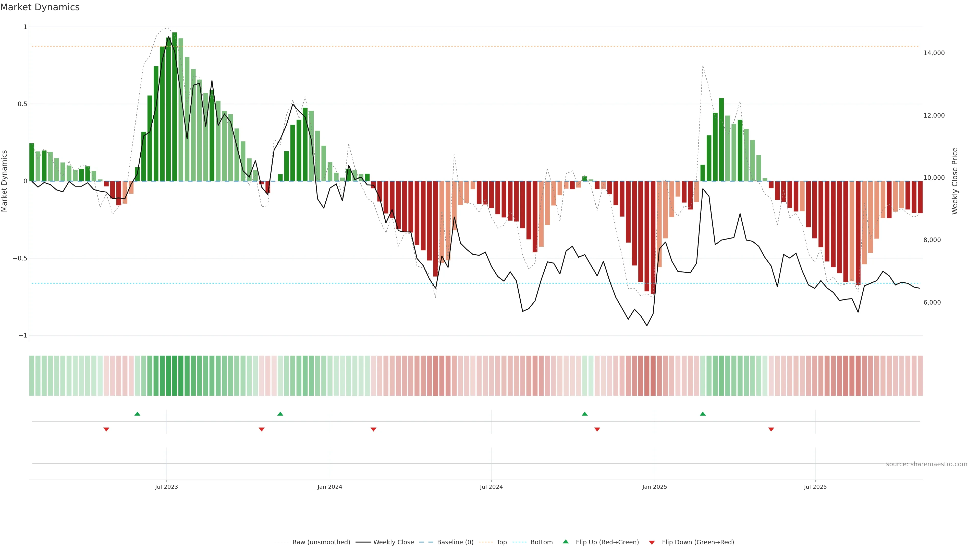Viewport: 980px width, 551px height.
Task: Click the green flip-up marker before Jan 2024
Action: click(x=280, y=414)
